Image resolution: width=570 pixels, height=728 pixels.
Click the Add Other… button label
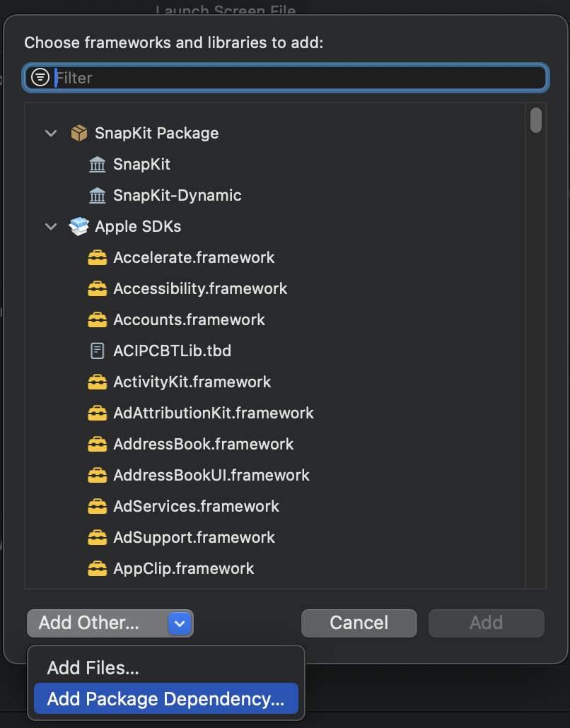pyautogui.click(x=88, y=623)
